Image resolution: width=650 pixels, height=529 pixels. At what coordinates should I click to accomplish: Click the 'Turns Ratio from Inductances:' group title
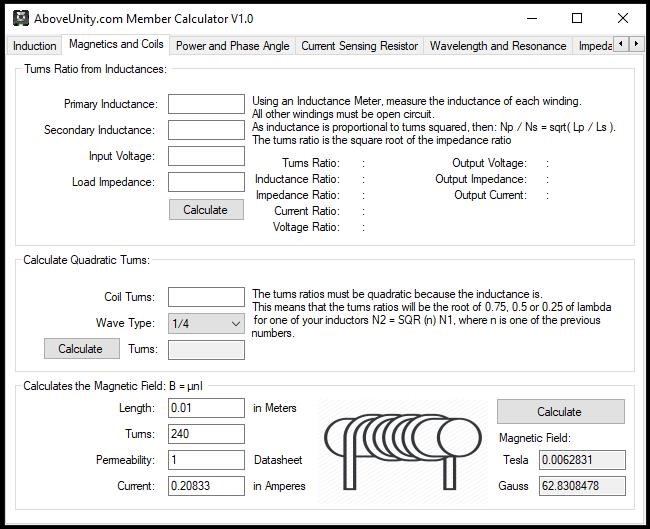(95, 69)
